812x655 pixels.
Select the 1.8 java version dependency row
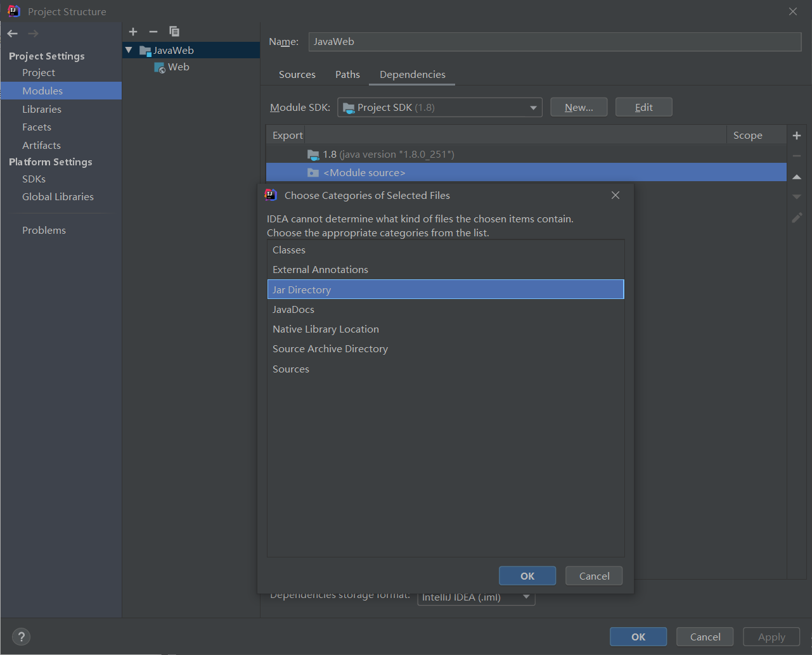pos(526,154)
